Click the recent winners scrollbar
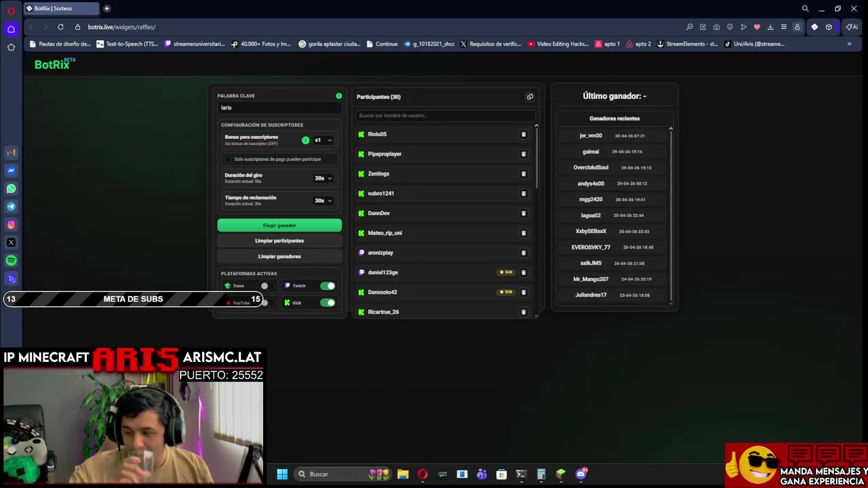The height and width of the screenshot is (488, 868). [671, 216]
